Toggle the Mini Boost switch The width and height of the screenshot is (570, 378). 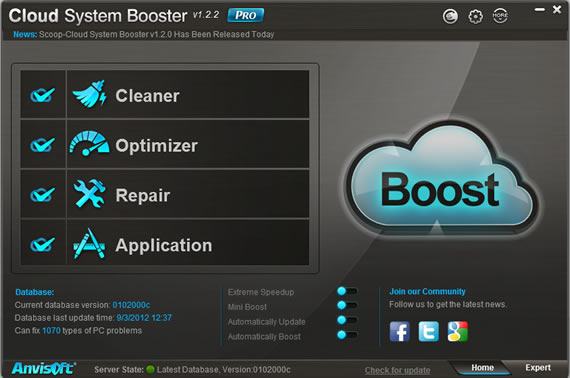coord(348,305)
